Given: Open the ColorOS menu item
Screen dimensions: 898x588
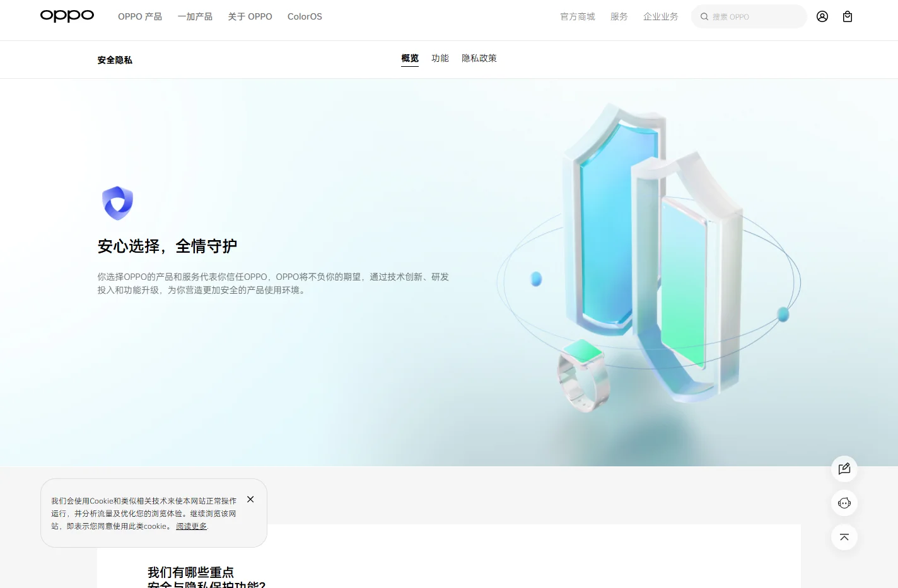Looking at the screenshot, I should pyautogui.click(x=305, y=16).
